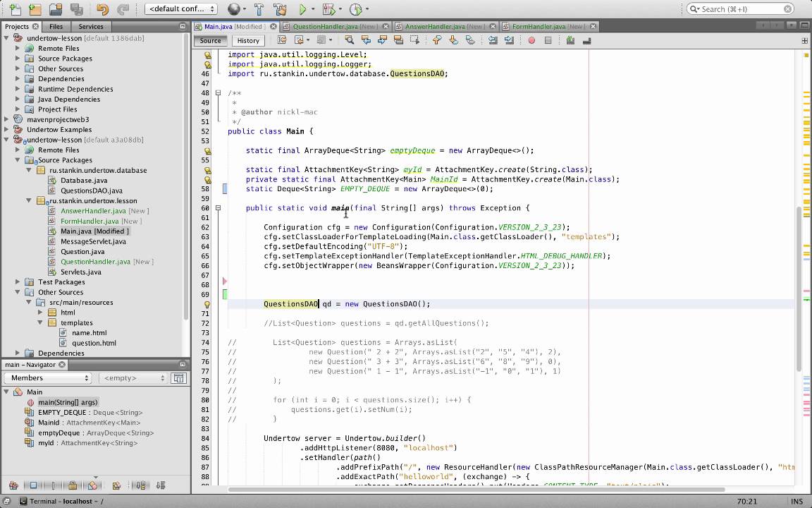812x508 pixels.
Task: Collapse the Main class javadoc fold
Action: (x=218, y=93)
